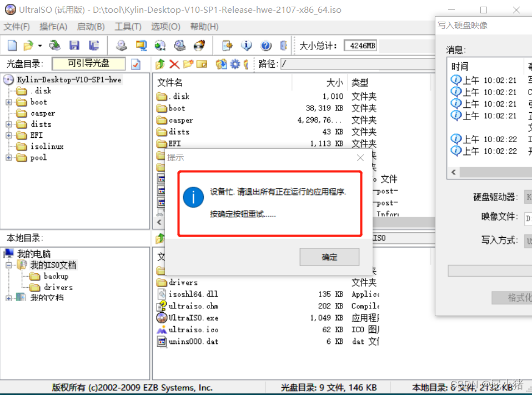Click the Exit door toolbar icon

click(x=284, y=46)
